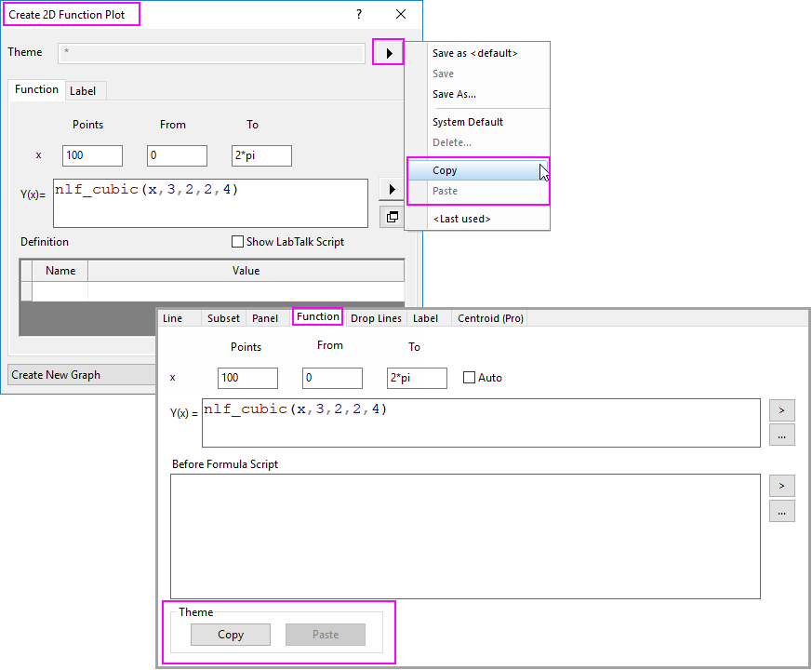The width and height of the screenshot is (812, 670).
Task: Open function menu arrow beside Y(x) formula
Action: (392, 190)
